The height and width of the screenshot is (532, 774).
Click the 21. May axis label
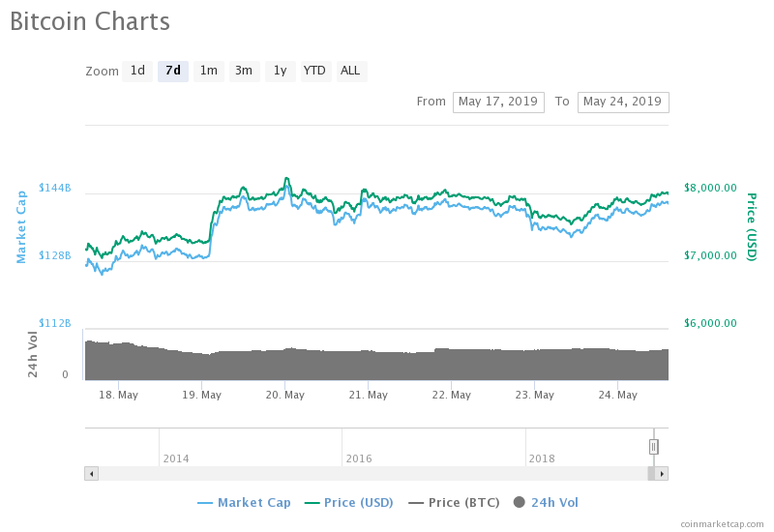click(x=369, y=395)
